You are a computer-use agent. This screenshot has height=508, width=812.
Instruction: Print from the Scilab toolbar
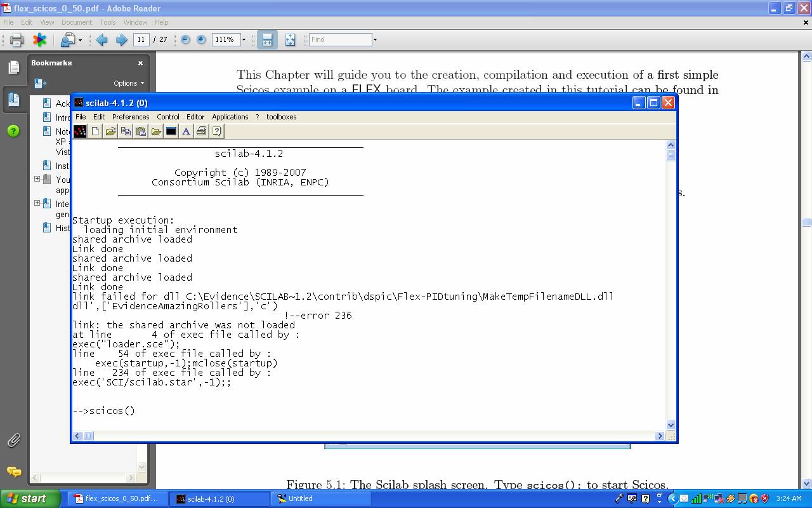pyautogui.click(x=201, y=131)
